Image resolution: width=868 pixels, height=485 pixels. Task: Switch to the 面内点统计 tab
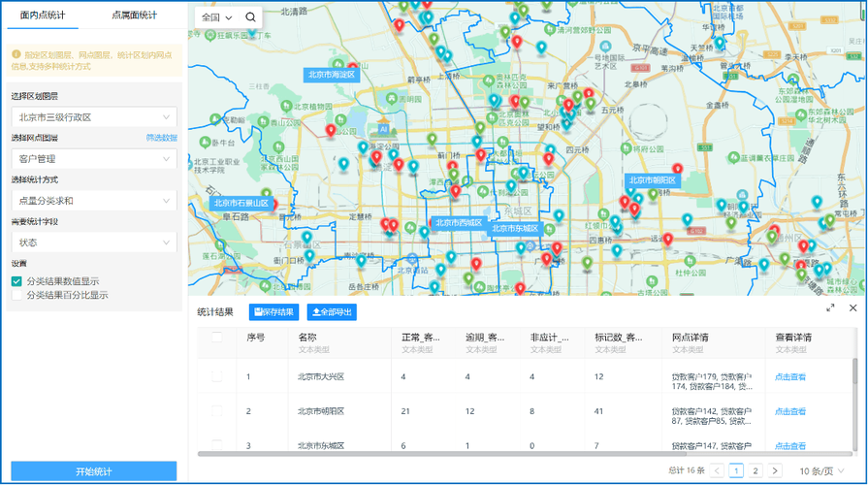pos(43,15)
